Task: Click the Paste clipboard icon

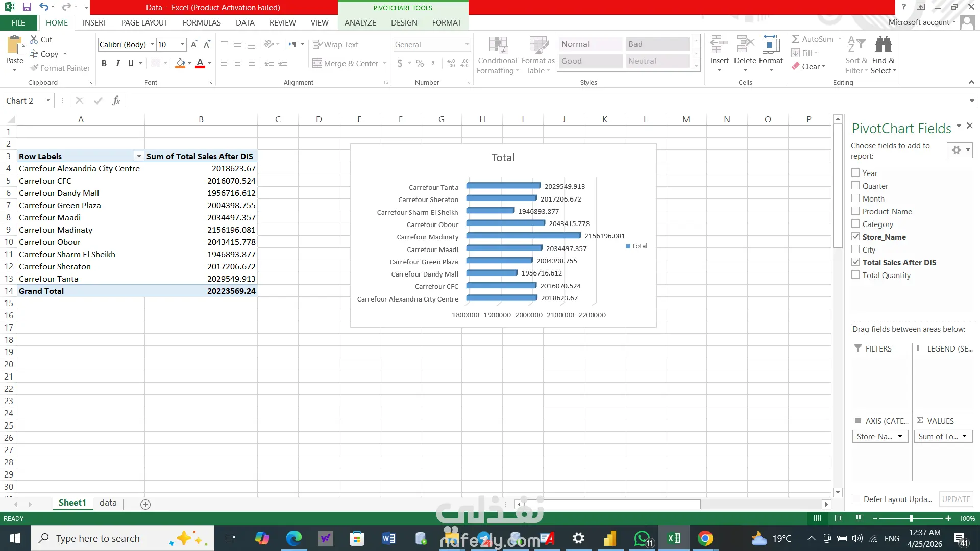Action: (15, 45)
